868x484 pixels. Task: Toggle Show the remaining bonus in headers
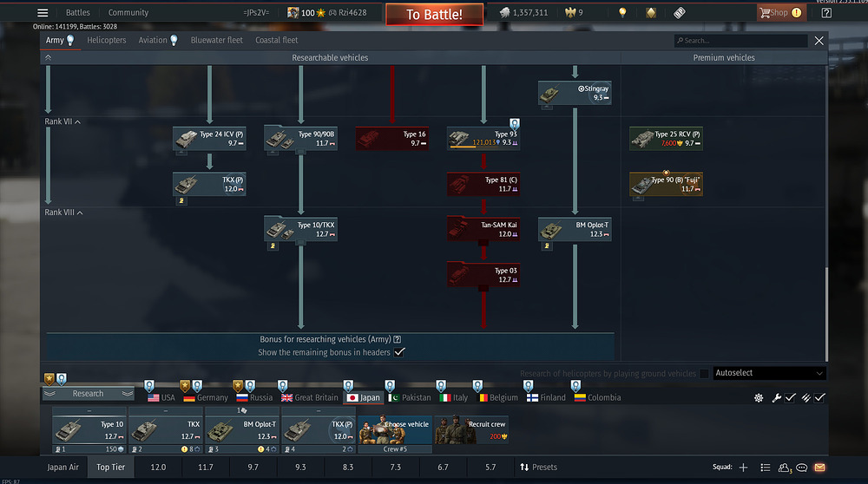(399, 352)
